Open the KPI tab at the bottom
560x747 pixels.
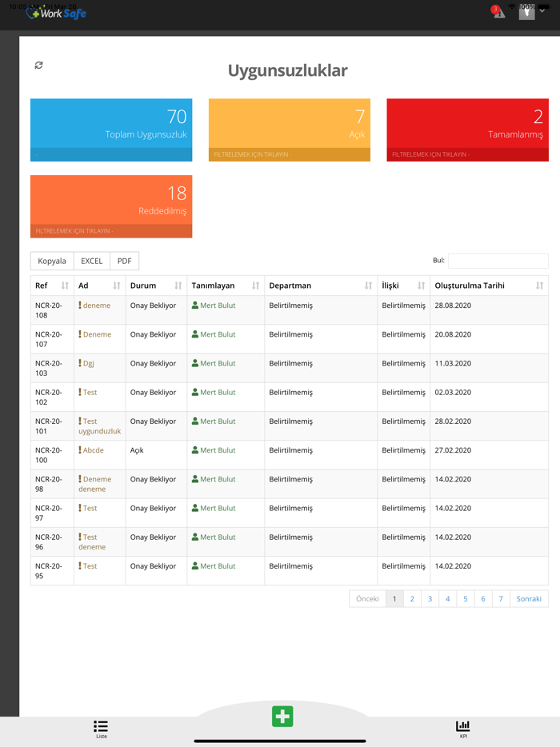[x=462, y=729]
